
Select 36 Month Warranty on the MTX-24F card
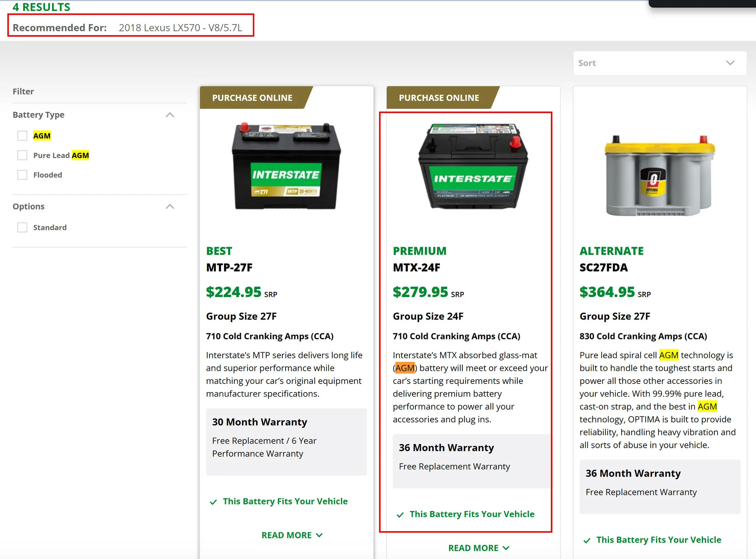[446, 447]
